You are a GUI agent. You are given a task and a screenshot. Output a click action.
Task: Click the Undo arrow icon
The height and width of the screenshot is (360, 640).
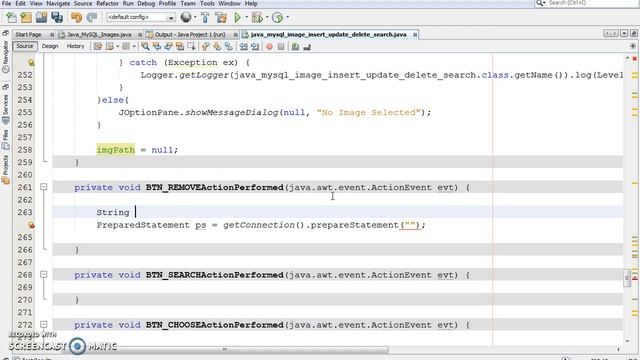pyautogui.click(x=76, y=17)
